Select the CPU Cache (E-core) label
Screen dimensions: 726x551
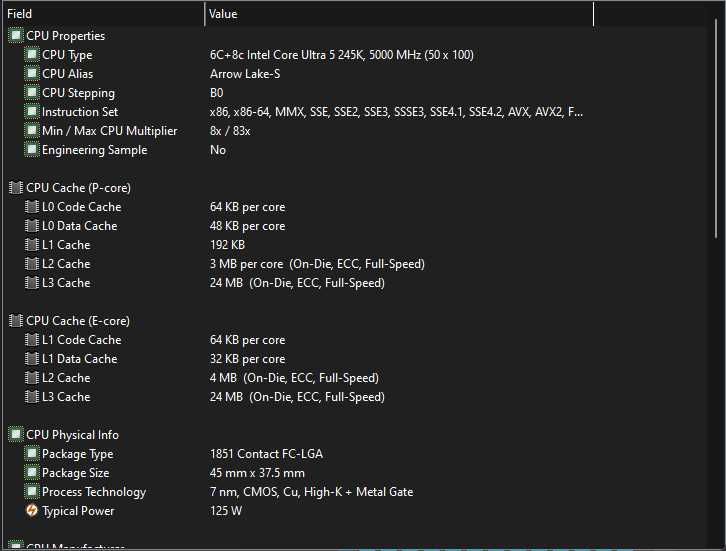tap(78, 320)
